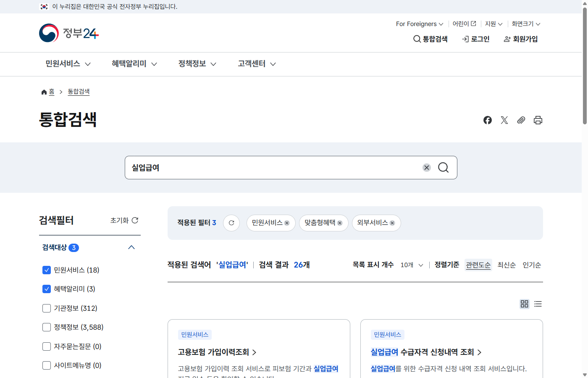This screenshot has height=378, width=588.
Task: Run search via magnifier in search box
Action: [x=444, y=167]
